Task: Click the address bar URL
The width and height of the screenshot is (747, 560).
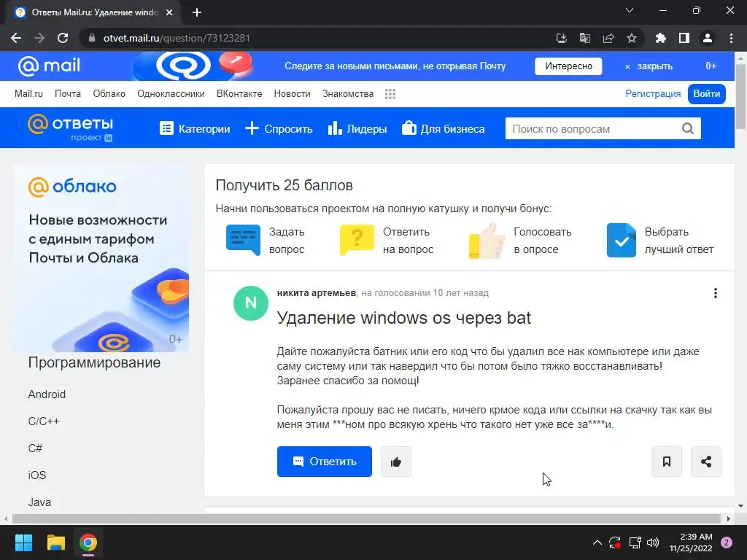Action: point(177,38)
